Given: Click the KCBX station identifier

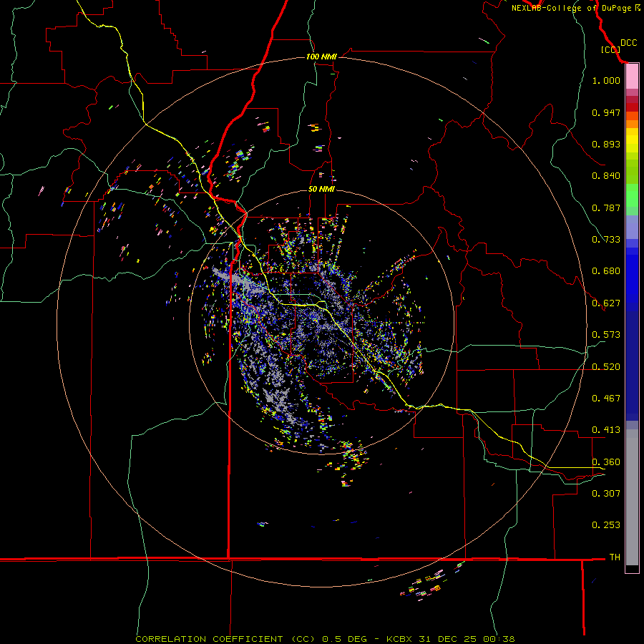Looking at the screenshot, I should point(401,639).
